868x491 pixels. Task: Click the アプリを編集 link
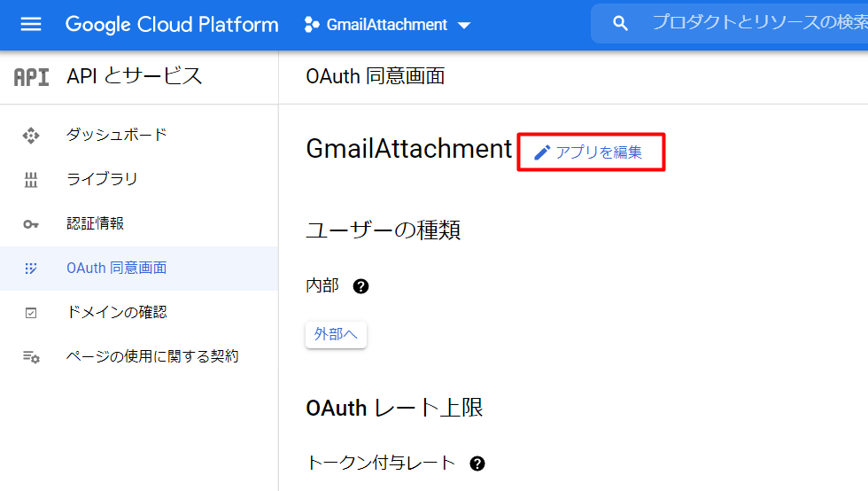588,152
